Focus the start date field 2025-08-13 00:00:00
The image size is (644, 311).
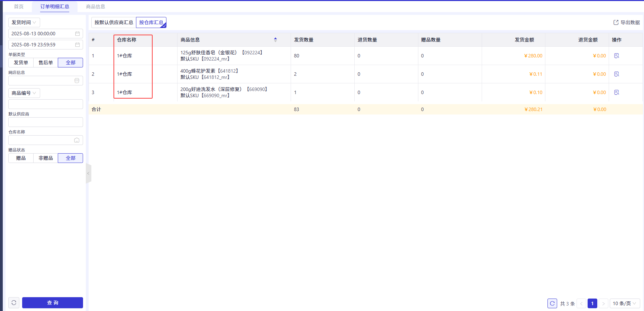46,34
